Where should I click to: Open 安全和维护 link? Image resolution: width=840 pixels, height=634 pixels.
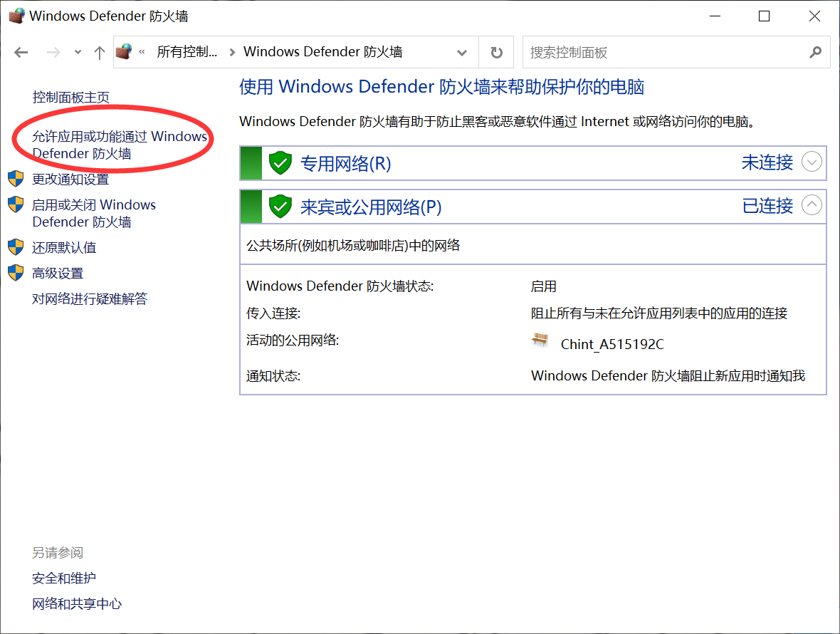click(64, 578)
